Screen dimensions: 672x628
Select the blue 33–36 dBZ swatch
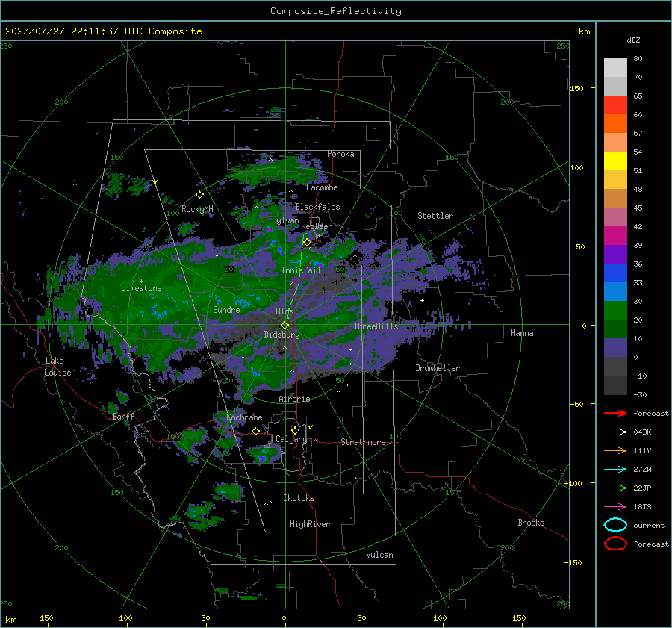[x=615, y=273]
